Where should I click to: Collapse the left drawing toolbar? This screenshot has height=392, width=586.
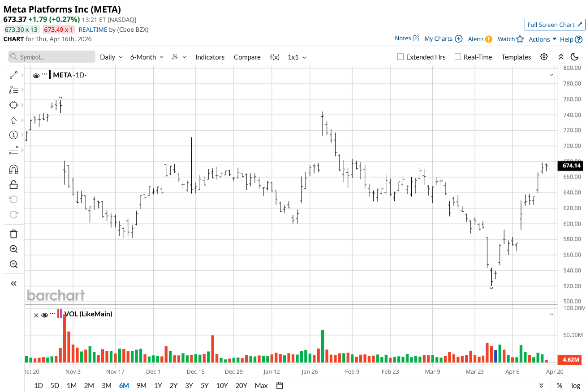pos(13,283)
